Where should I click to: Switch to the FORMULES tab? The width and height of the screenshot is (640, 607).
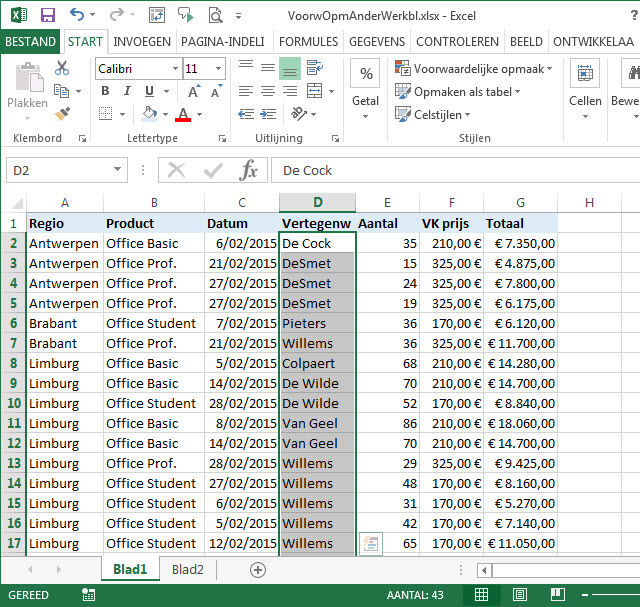click(x=309, y=42)
